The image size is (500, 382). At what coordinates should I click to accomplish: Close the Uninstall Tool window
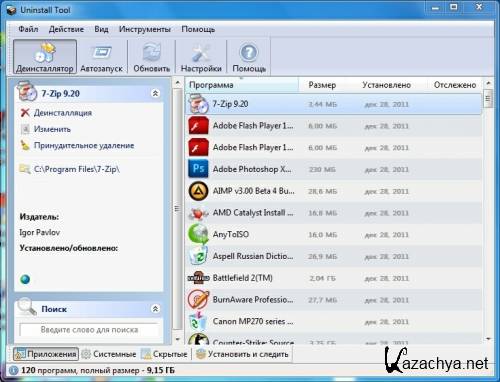pos(479,7)
